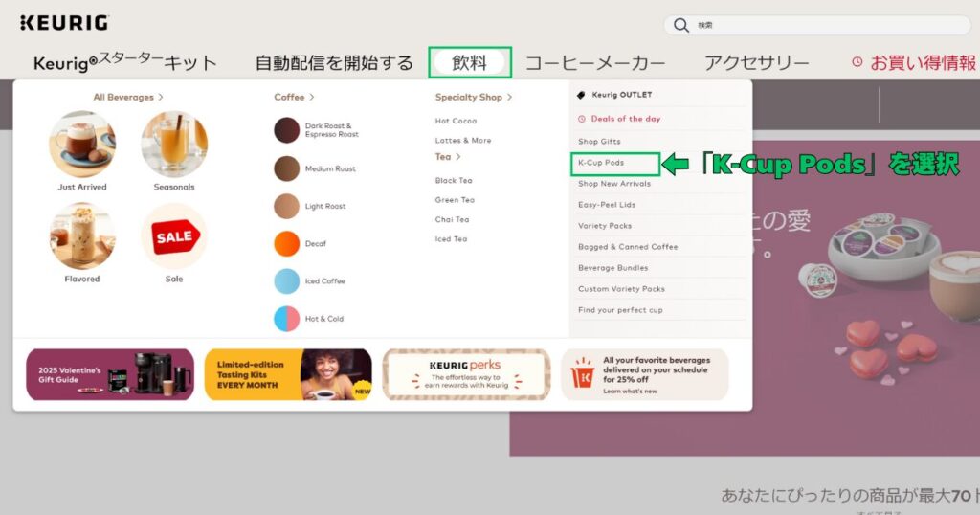Screen dimensions: 980x515
Task: Click the orange Decaf circle icon
Action: 287,244
